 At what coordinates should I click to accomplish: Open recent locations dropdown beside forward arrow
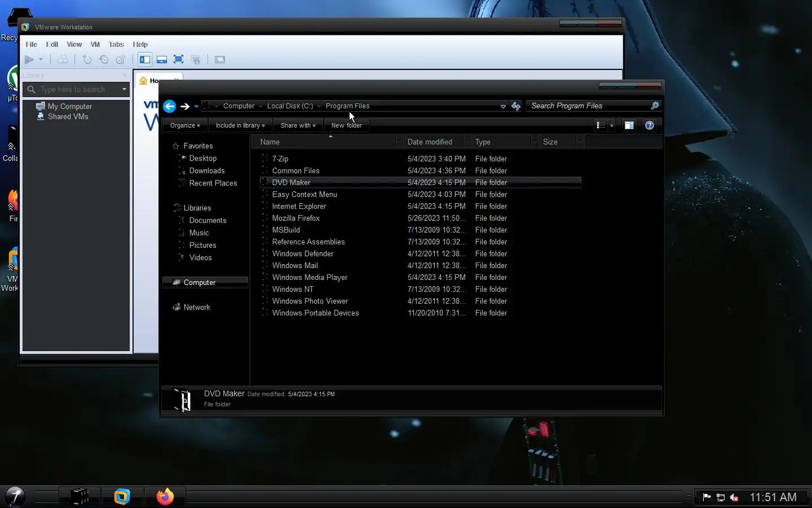click(x=196, y=106)
